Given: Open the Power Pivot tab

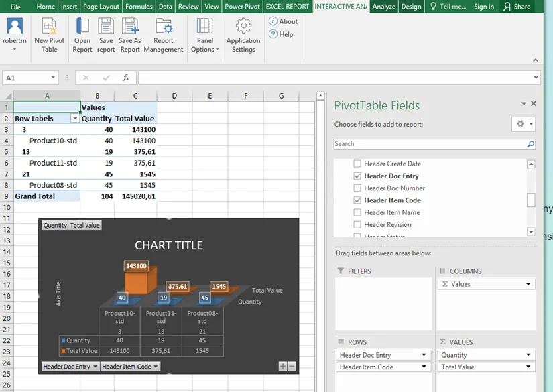Looking at the screenshot, I should (x=243, y=7).
